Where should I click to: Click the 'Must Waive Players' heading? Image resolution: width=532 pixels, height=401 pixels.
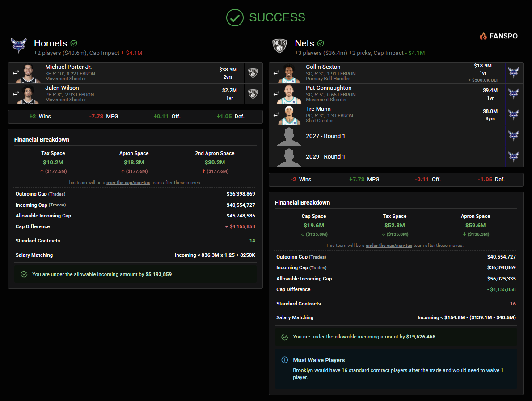click(319, 360)
